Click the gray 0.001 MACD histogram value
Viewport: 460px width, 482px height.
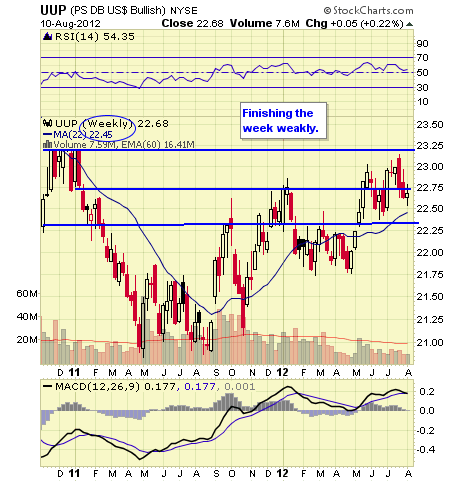(239, 387)
